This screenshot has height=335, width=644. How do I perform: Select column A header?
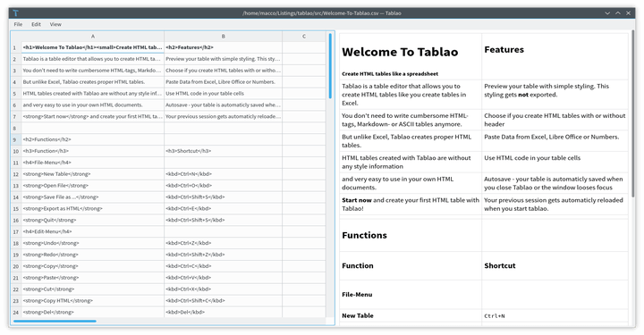93,37
